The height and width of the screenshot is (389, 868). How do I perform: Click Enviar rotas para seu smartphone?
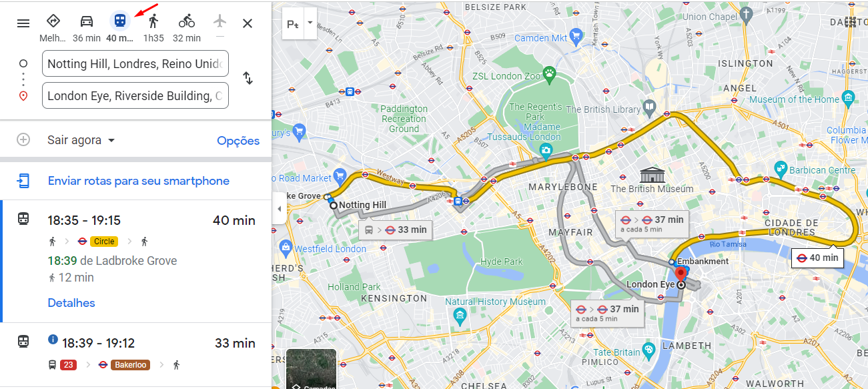point(138,181)
